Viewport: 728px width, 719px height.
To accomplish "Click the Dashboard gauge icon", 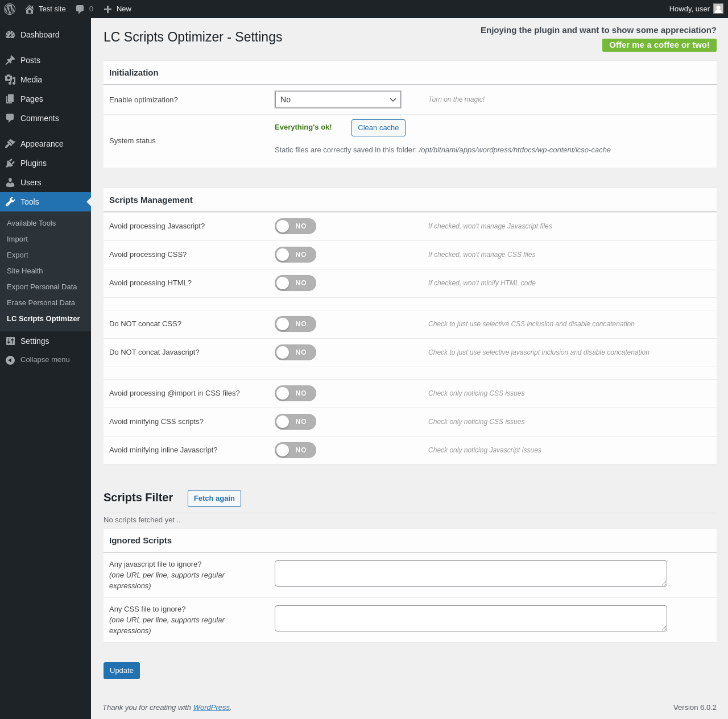I will pyautogui.click(x=10, y=35).
